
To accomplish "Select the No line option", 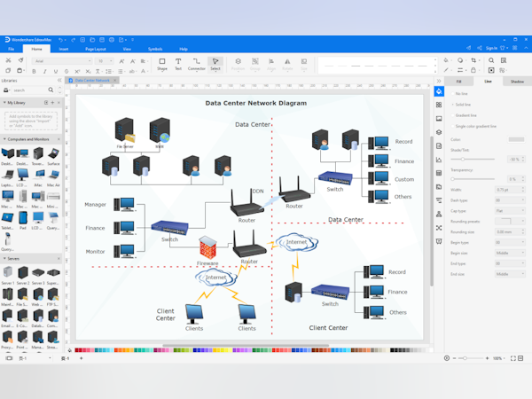I will pos(459,94).
